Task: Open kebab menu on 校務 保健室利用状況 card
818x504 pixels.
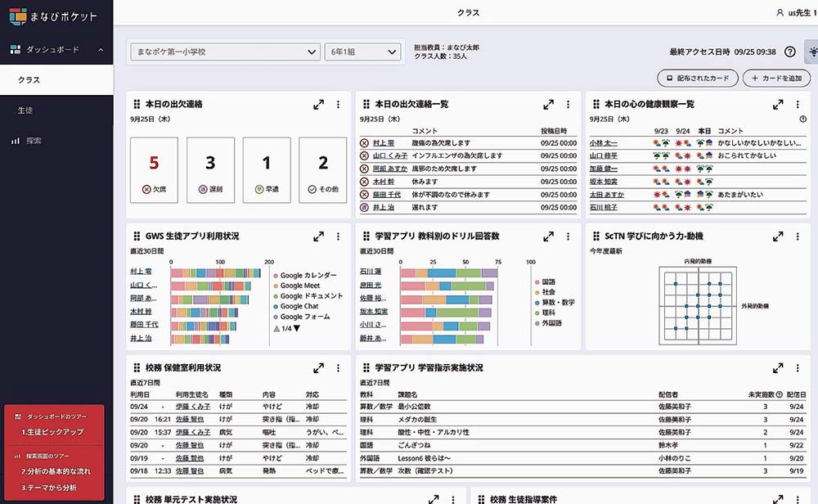Action: [x=339, y=367]
